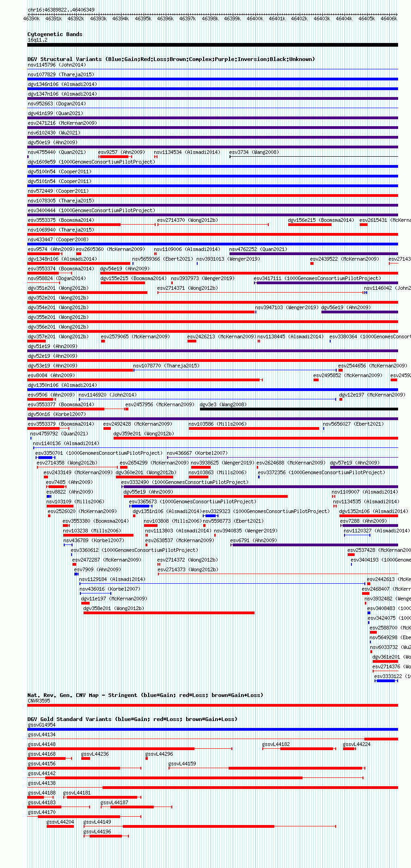Image resolution: width=411 pixels, height=868 pixels.
Task: Select the nsv572449 (Cooper2011) red bar
Action: pyautogui.click(x=212, y=196)
